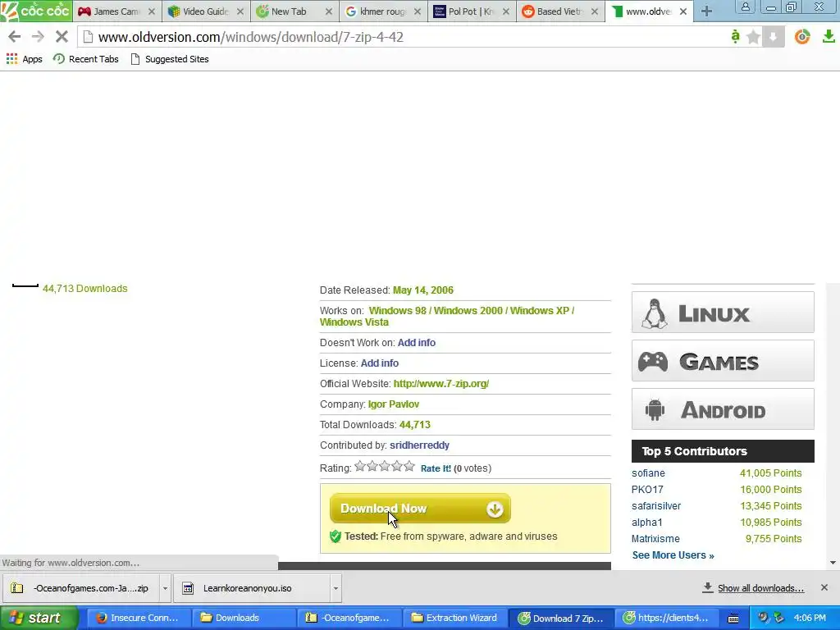840x630 pixels.
Task: Expand options for the Oceanofgames zip download
Action: 165,588
